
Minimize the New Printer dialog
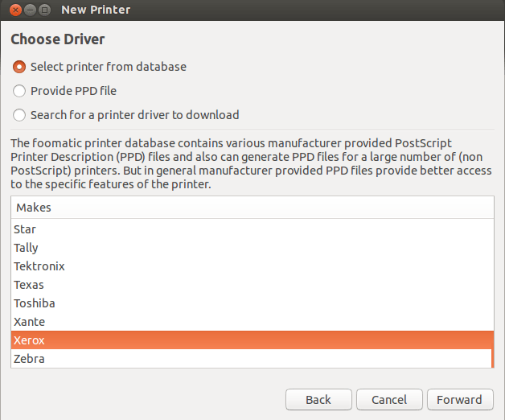coord(31,10)
